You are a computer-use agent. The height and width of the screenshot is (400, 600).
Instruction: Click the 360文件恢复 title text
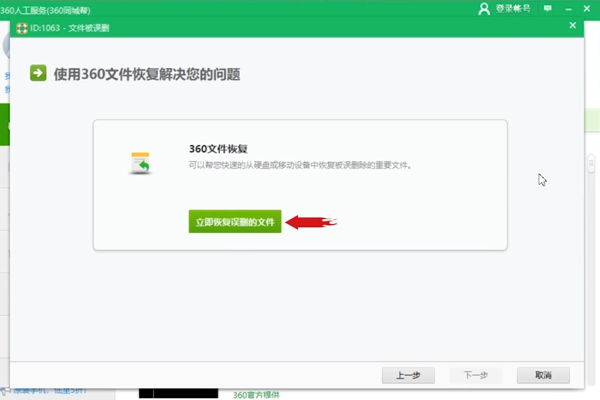[x=218, y=149]
